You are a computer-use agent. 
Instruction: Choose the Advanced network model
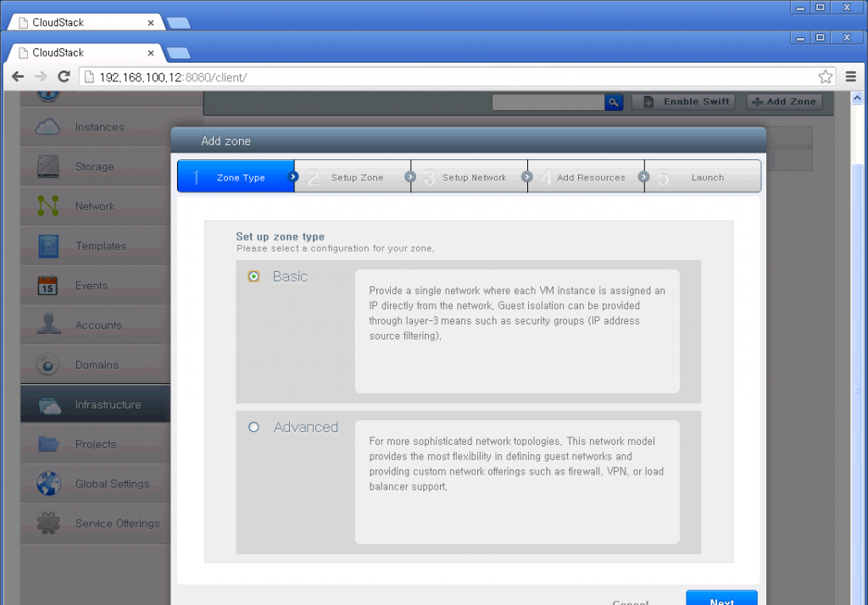click(x=253, y=427)
